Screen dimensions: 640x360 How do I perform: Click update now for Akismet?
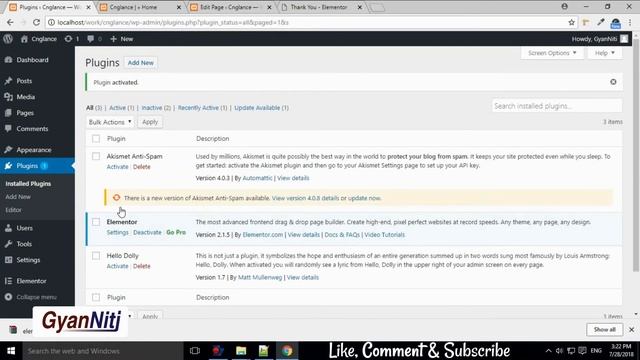point(364,198)
